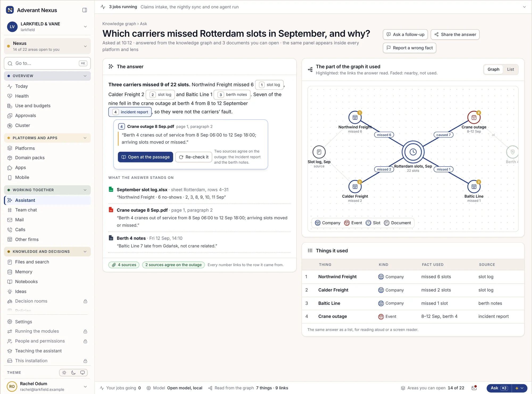Open Calls in the sidebar
Viewport: 532px width, 394px height.
47,229
